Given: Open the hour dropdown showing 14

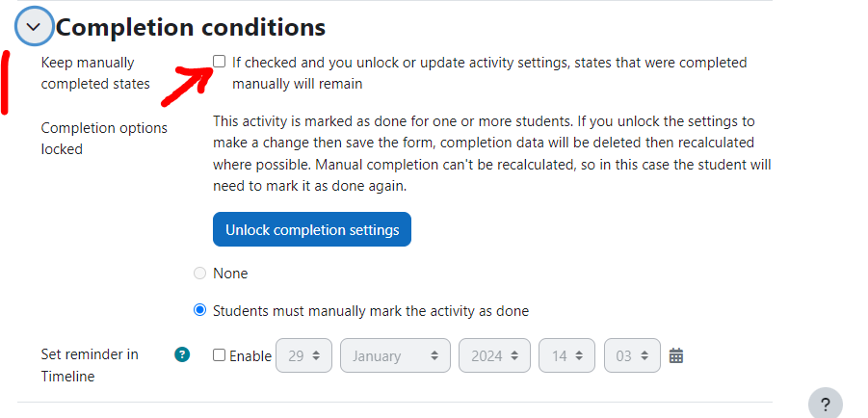Looking at the screenshot, I should coord(566,355).
